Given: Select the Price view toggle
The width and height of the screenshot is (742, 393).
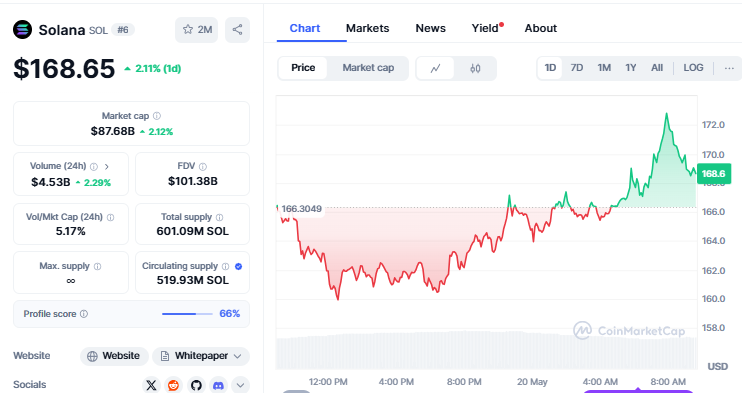Looking at the screenshot, I should [x=303, y=68].
